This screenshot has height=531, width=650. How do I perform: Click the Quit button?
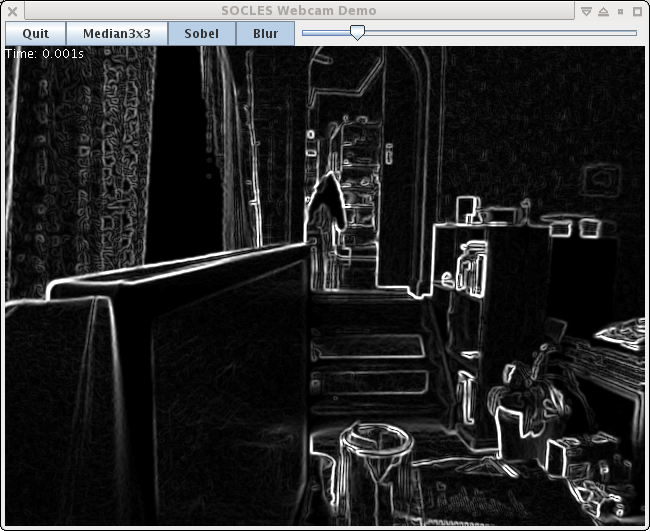click(36, 34)
